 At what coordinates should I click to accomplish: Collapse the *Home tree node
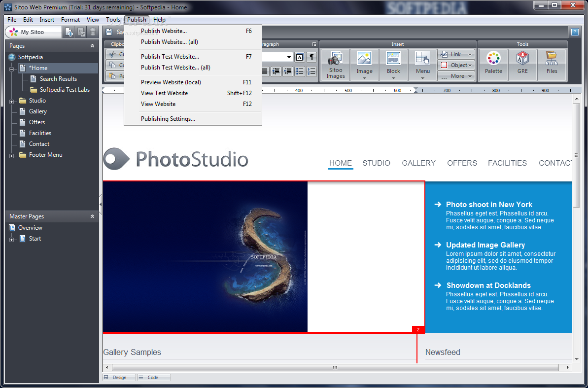coord(12,69)
